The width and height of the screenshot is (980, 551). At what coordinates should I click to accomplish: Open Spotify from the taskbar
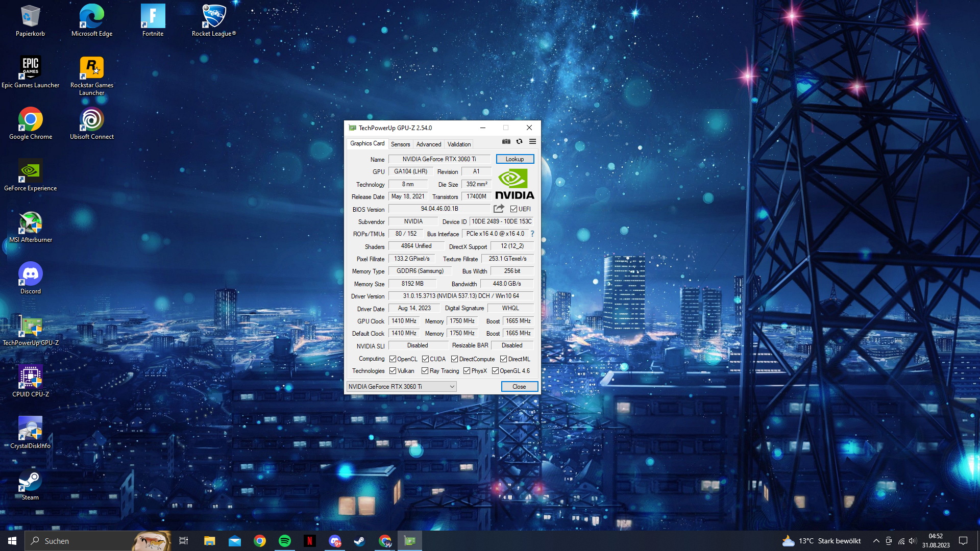tap(285, 541)
